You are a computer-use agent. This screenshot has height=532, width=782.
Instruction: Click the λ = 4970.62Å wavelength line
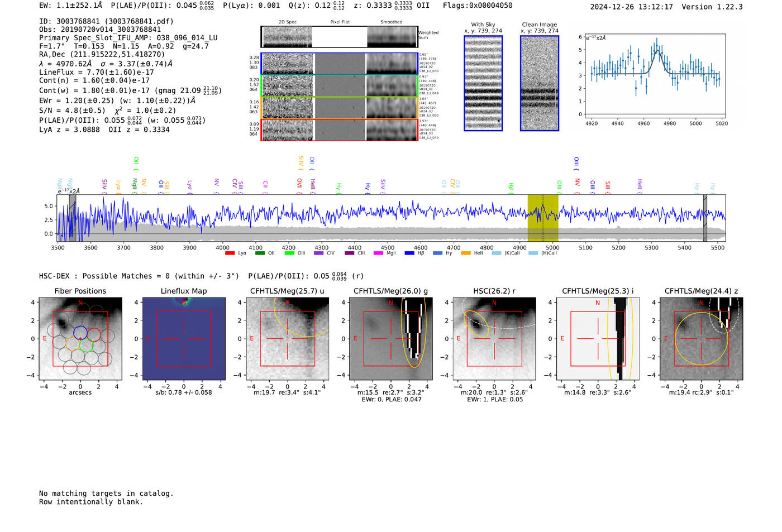click(106, 64)
